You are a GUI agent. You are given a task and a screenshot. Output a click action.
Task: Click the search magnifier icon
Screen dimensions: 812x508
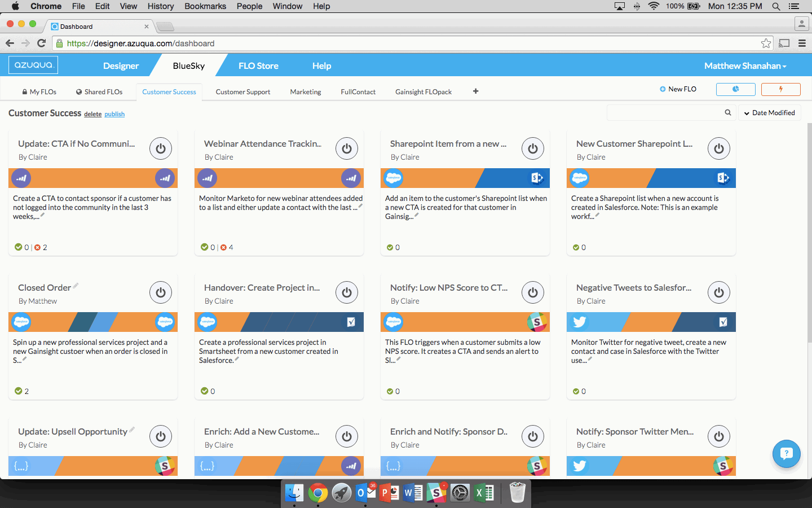[728, 112]
